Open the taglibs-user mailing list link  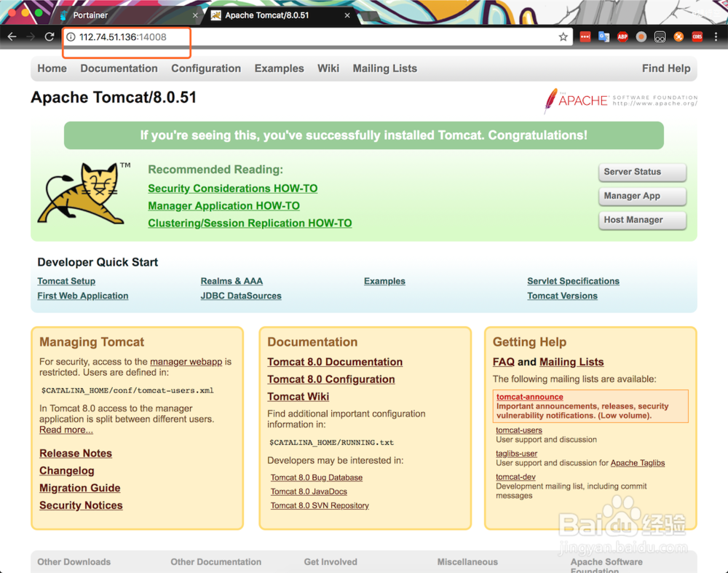(x=516, y=454)
